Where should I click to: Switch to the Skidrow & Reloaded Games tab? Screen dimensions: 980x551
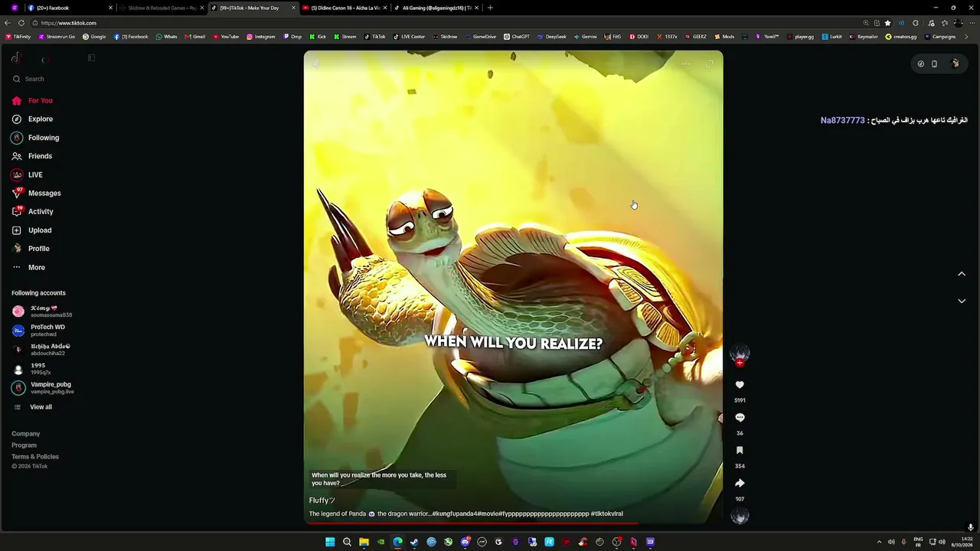162,8
